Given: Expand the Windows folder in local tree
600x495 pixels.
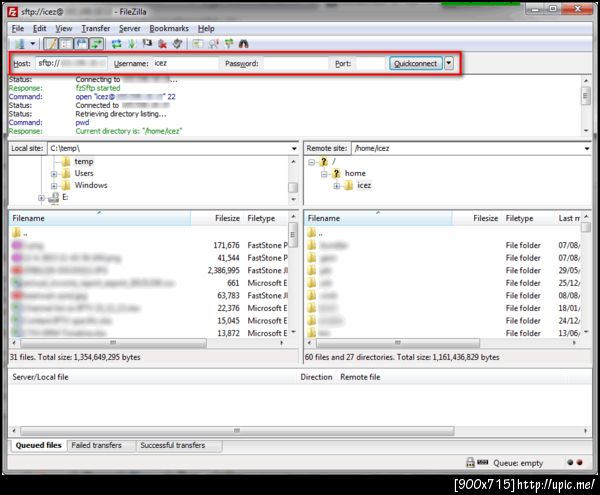Looking at the screenshot, I should tap(54, 186).
